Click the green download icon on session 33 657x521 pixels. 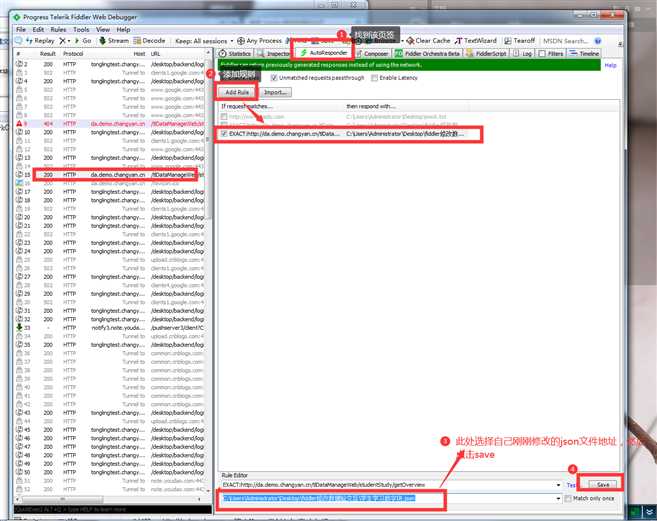19,328
